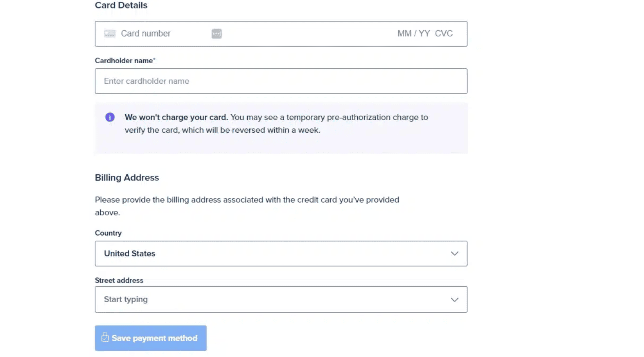Click the credit card brand icon

[x=110, y=34]
